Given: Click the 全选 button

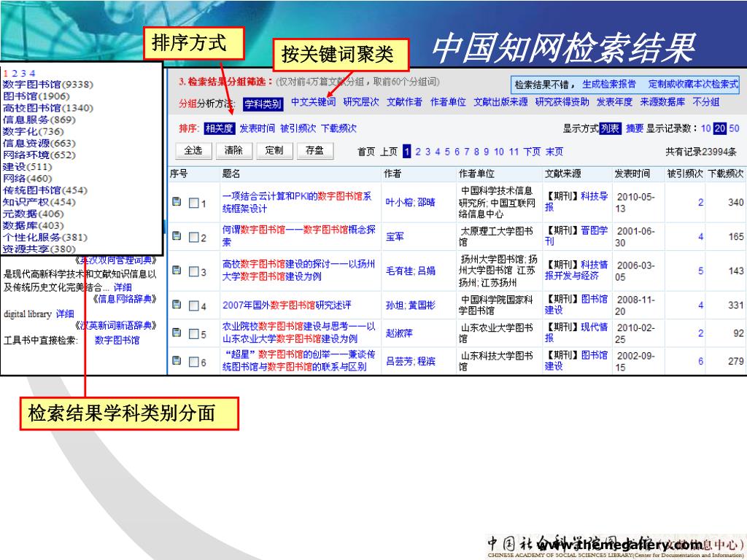Looking at the screenshot, I should tap(193, 150).
